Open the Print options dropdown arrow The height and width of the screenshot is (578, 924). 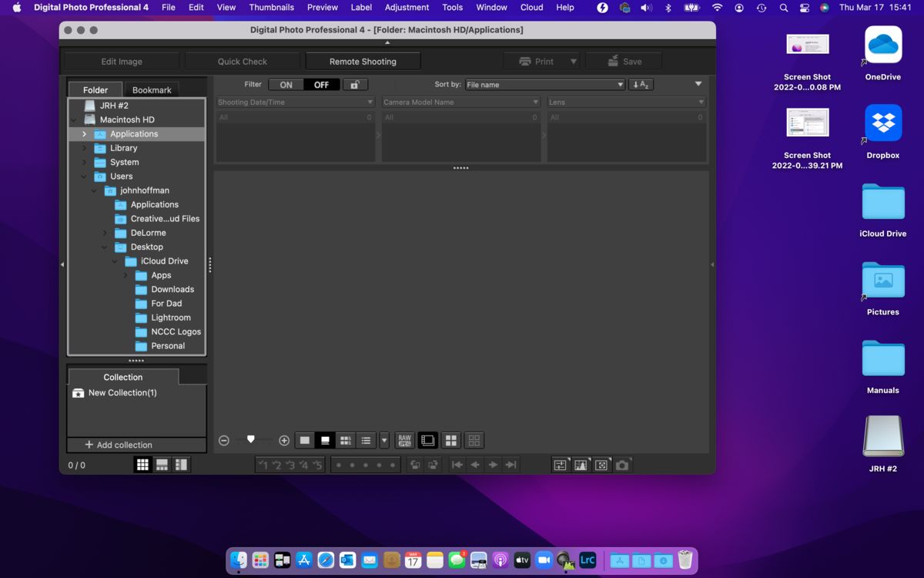point(573,62)
